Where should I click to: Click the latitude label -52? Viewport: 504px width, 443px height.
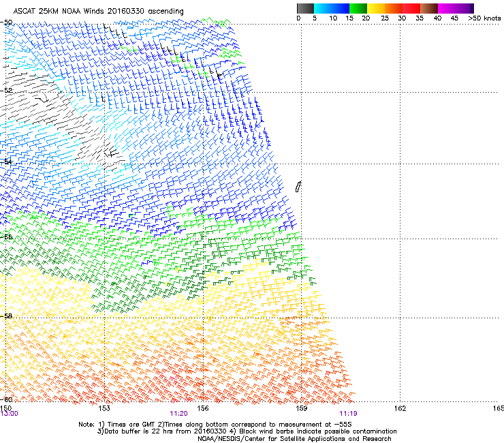point(6,91)
